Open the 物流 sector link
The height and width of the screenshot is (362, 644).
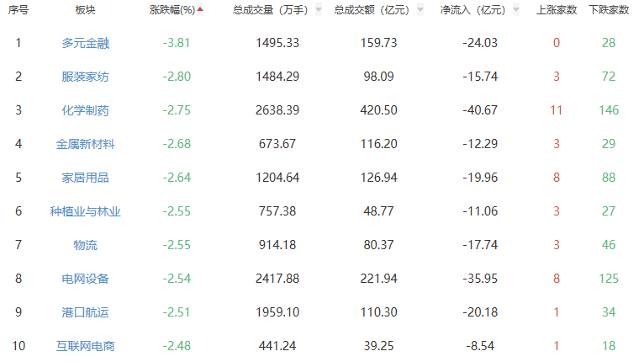click(85, 245)
